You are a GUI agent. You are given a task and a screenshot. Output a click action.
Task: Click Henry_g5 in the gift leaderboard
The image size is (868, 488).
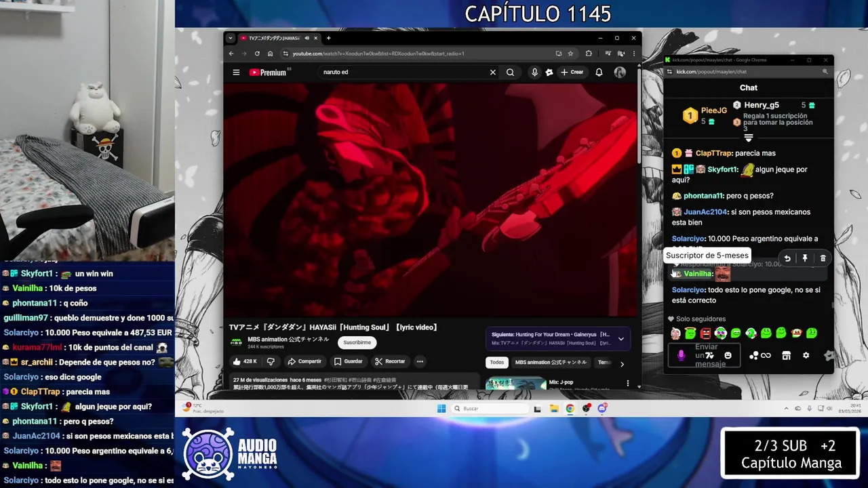click(762, 105)
